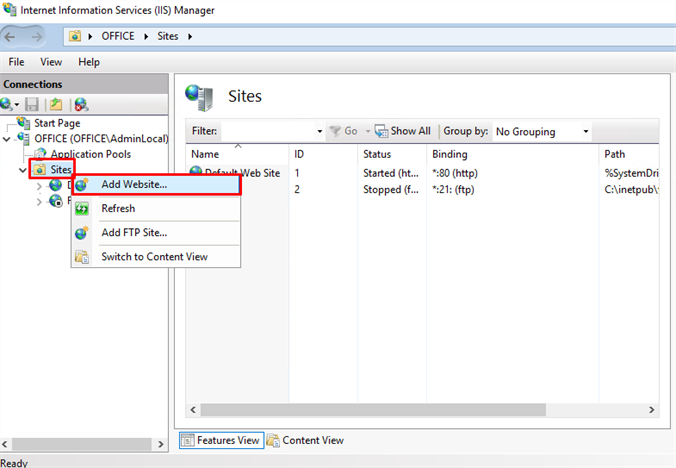This screenshot has width=676, height=468.
Task: Choose Add Website from context menu
Action: pyautogui.click(x=156, y=184)
